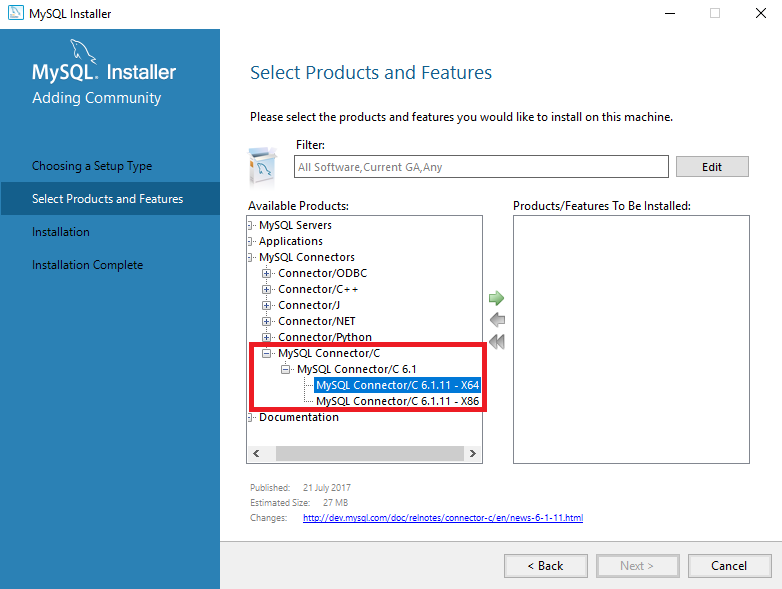Click the horizontal scrollbar in Available Products

[370, 453]
